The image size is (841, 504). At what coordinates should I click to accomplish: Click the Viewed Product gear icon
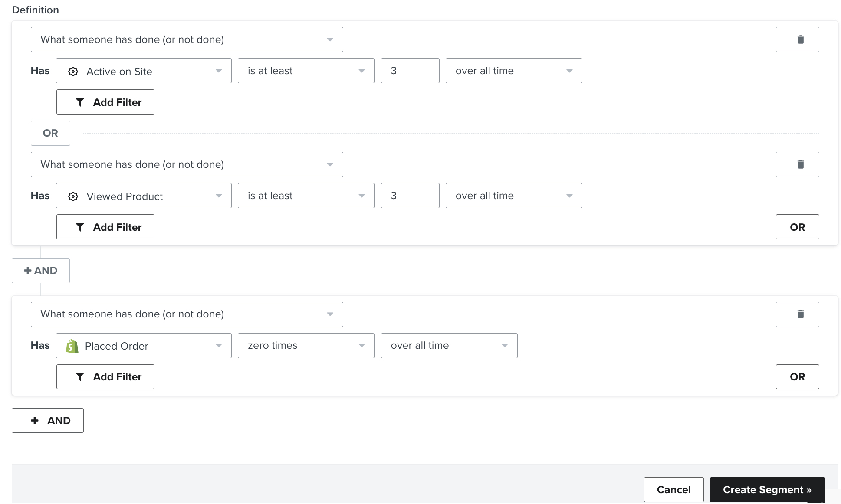coord(73,196)
